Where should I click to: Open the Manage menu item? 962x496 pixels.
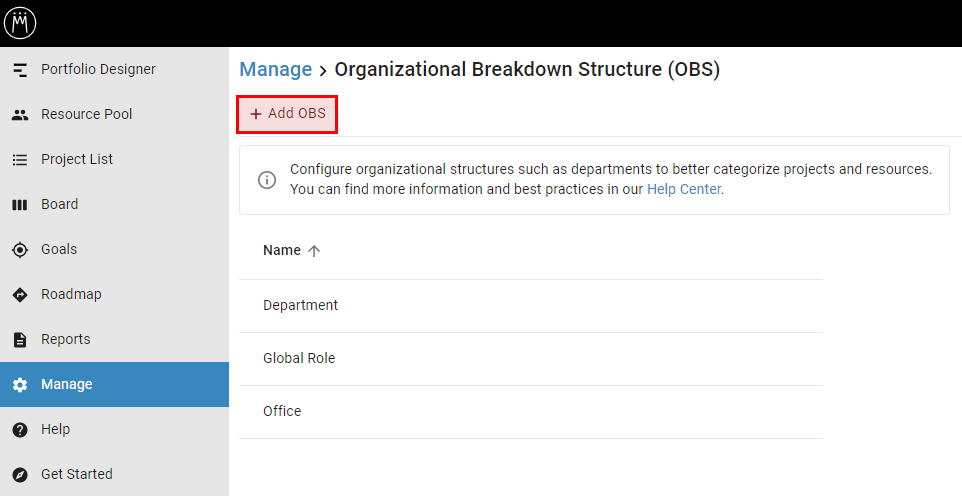click(x=66, y=384)
